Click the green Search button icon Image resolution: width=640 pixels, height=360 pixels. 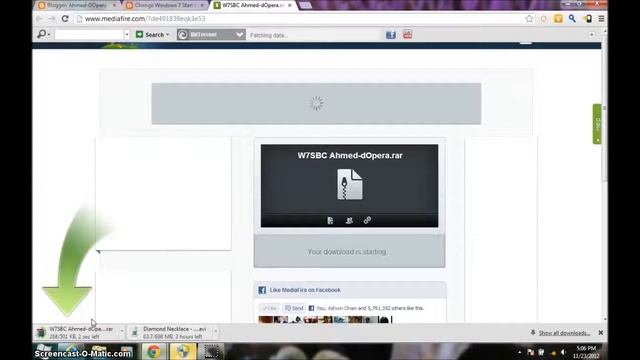(x=140, y=35)
